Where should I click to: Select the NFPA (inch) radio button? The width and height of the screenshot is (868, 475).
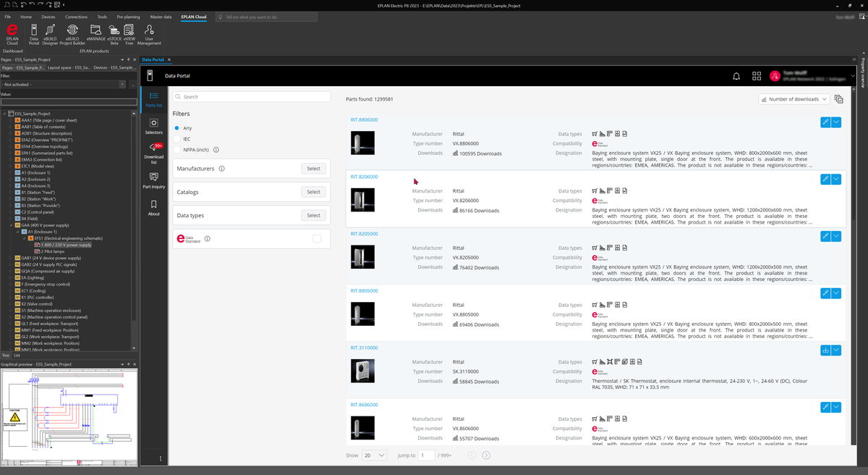[x=177, y=150]
